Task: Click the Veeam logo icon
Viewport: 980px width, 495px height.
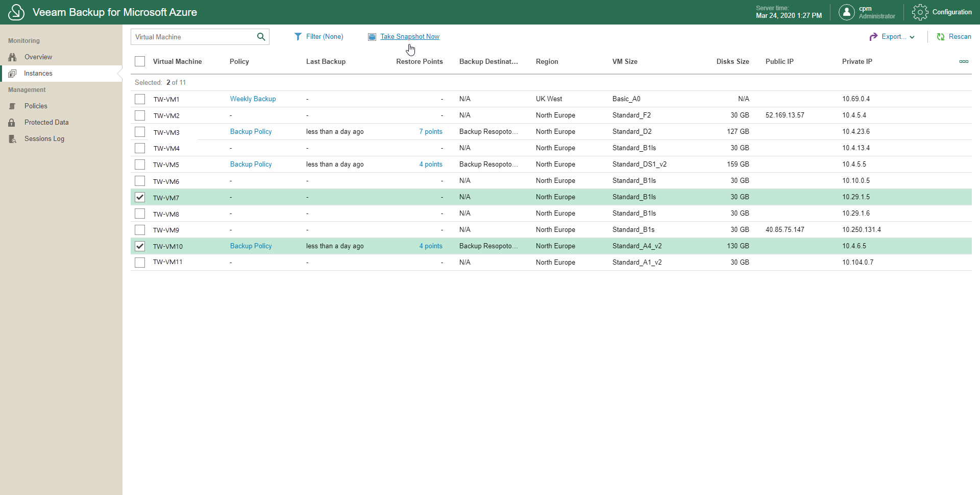Action: pos(16,12)
